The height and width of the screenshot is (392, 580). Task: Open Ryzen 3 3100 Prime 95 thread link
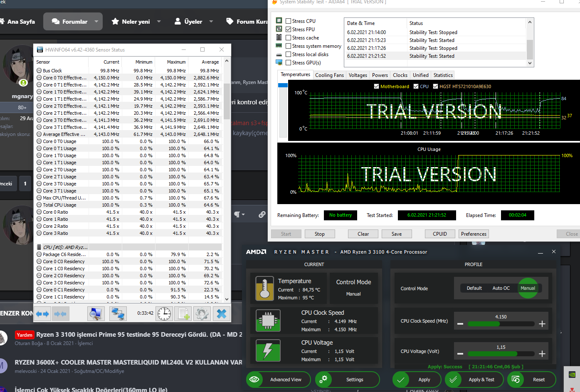(139, 335)
